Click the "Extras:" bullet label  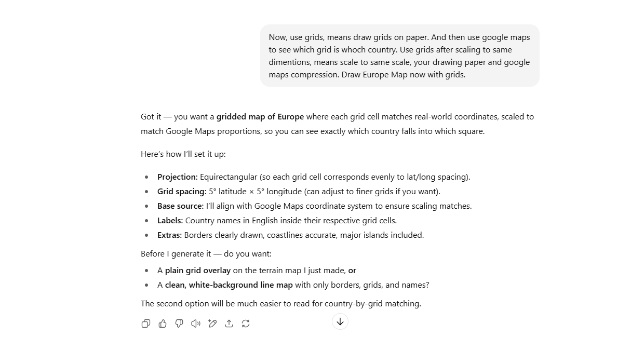tap(169, 235)
